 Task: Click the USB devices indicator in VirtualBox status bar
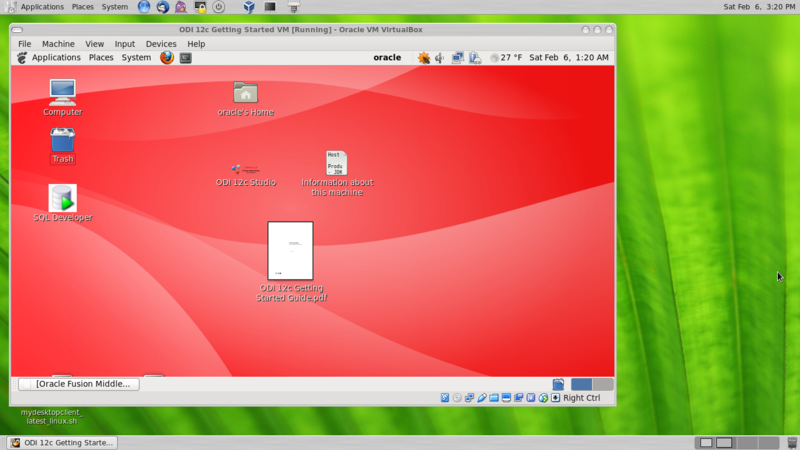point(482,398)
